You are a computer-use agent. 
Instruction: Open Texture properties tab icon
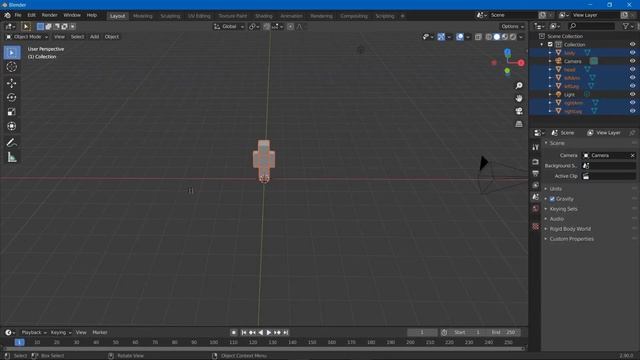click(x=536, y=226)
